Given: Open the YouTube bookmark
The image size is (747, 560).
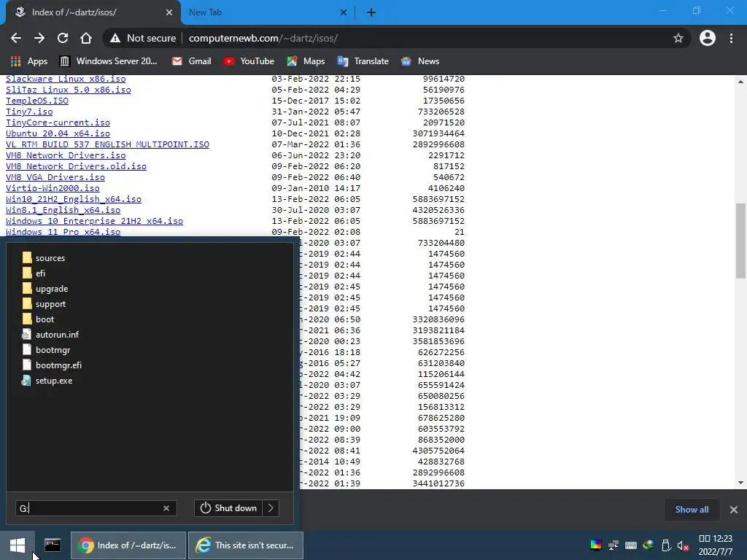Looking at the screenshot, I should click(x=249, y=61).
